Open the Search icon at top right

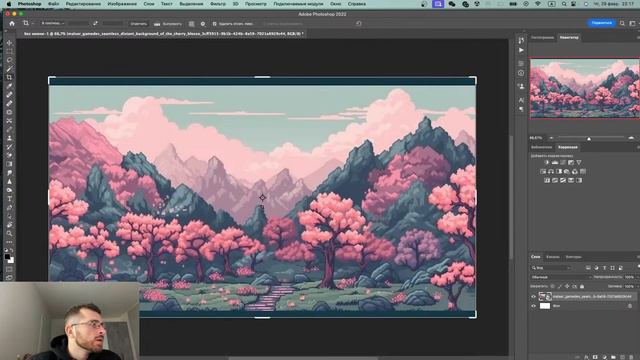[622, 23]
